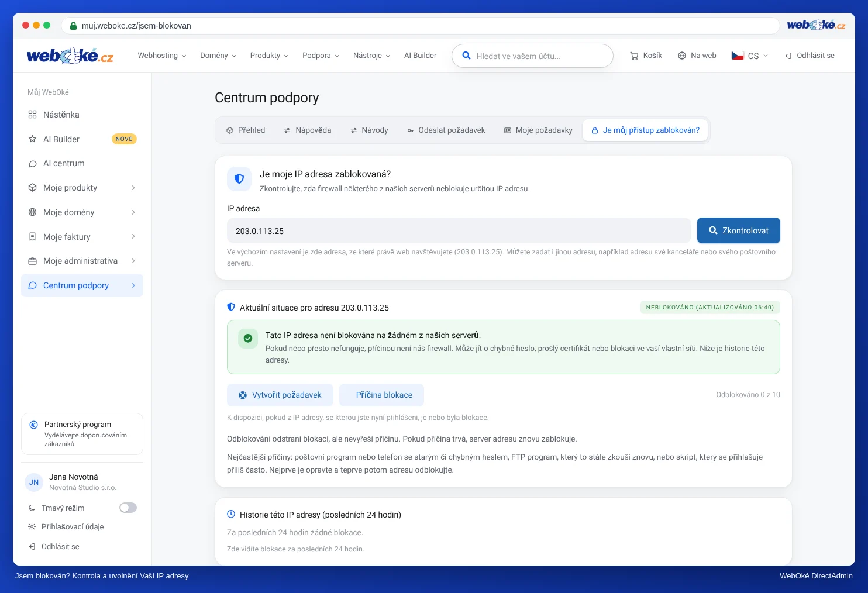Open the Nástroje dropdown menu
868x593 pixels.
click(x=371, y=56)
